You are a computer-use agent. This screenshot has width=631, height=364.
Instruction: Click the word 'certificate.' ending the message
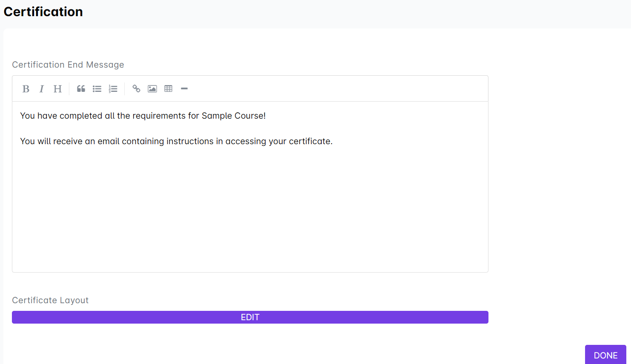pyautogui.click(x=311, y=141)
